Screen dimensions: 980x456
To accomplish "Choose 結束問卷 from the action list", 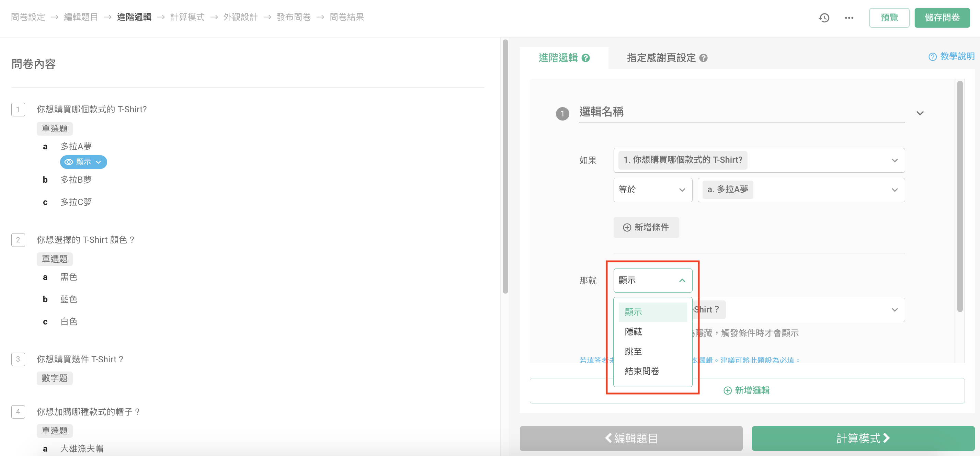I will click(641, 371).
